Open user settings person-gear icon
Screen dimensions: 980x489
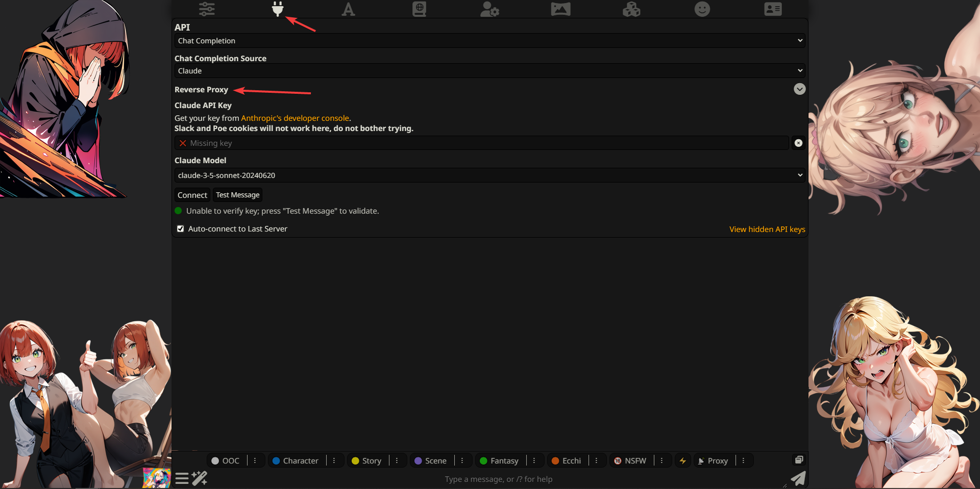coord(489,9)
